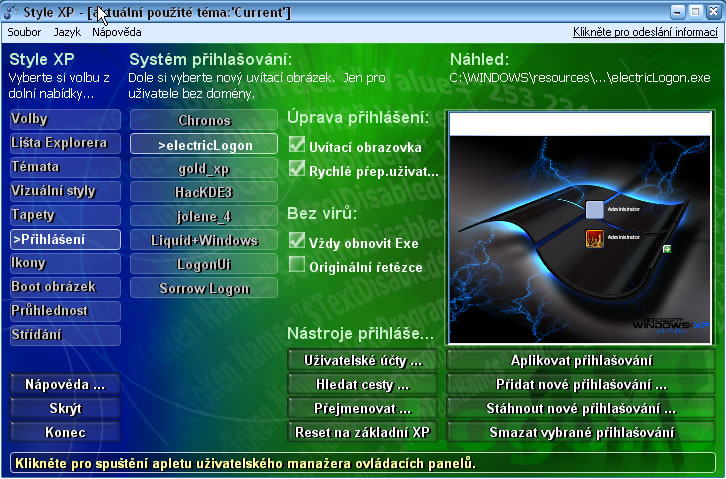Close the Style XP window
Viewport: 726px width, 479px height.
click(x=713, y=12)
